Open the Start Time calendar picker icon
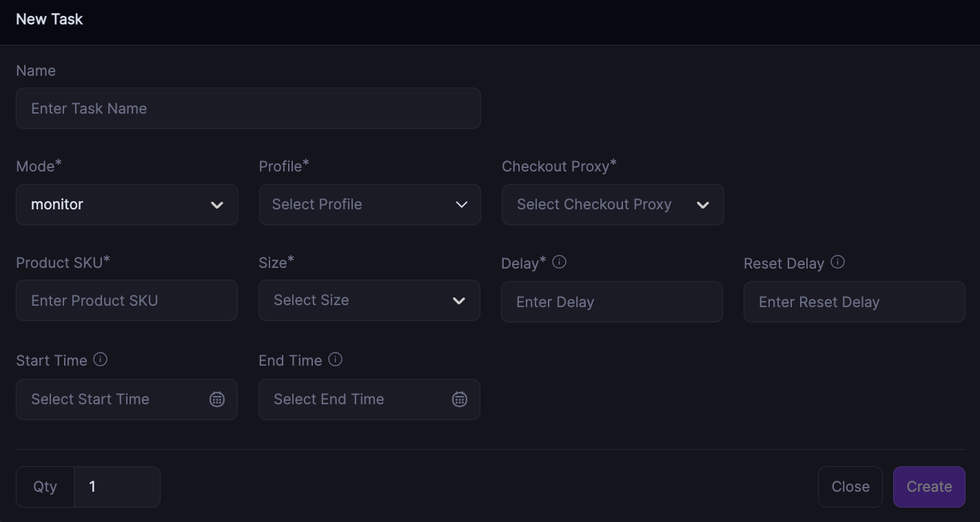The height and width of the screenshot is (522, 980). [217, 399]
